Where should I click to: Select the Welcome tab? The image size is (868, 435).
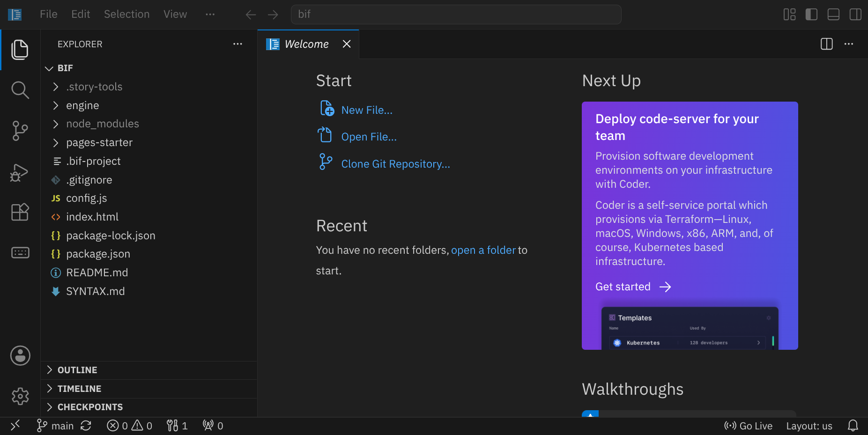[x=309, y=44]
